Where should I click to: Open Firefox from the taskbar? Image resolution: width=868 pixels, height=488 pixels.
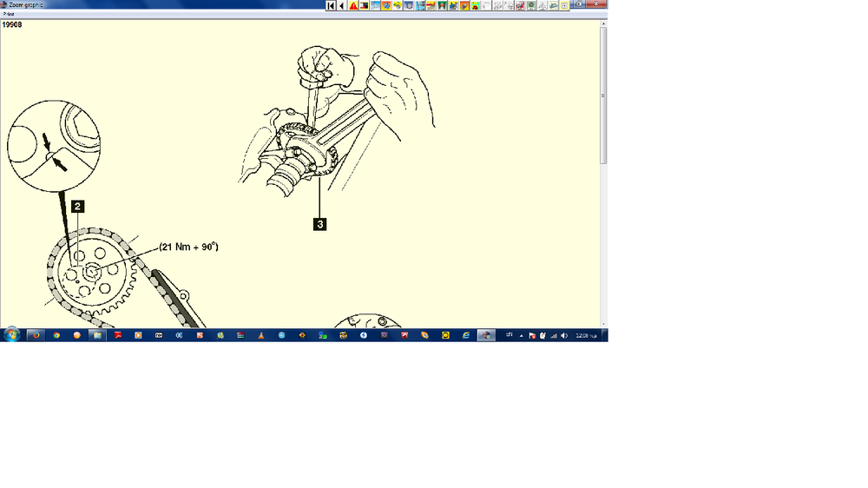click(x=36, y=335)
